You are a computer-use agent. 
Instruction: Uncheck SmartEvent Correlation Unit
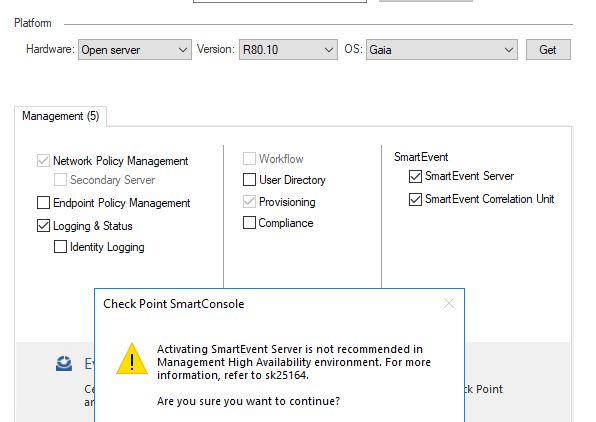415,199
